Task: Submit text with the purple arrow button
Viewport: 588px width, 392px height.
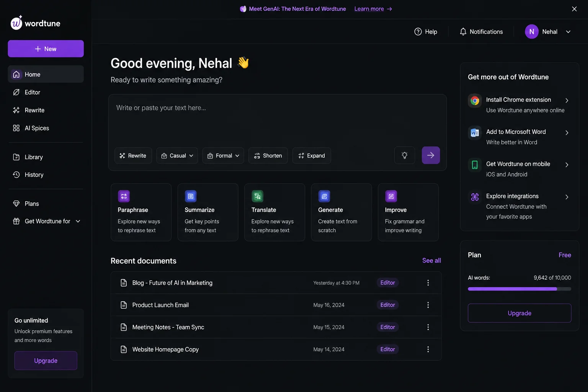Action: pos(431,155)
